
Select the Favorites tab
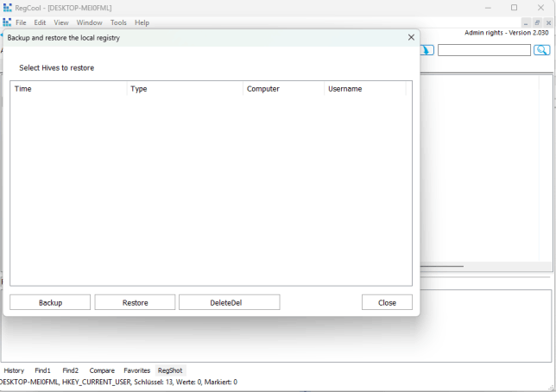[136, 370]
